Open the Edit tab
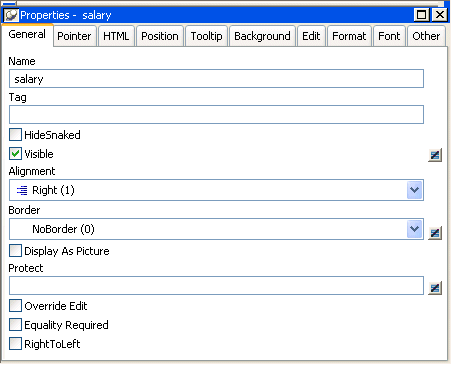This screenshot has height=365, width=452. point(311,36)
